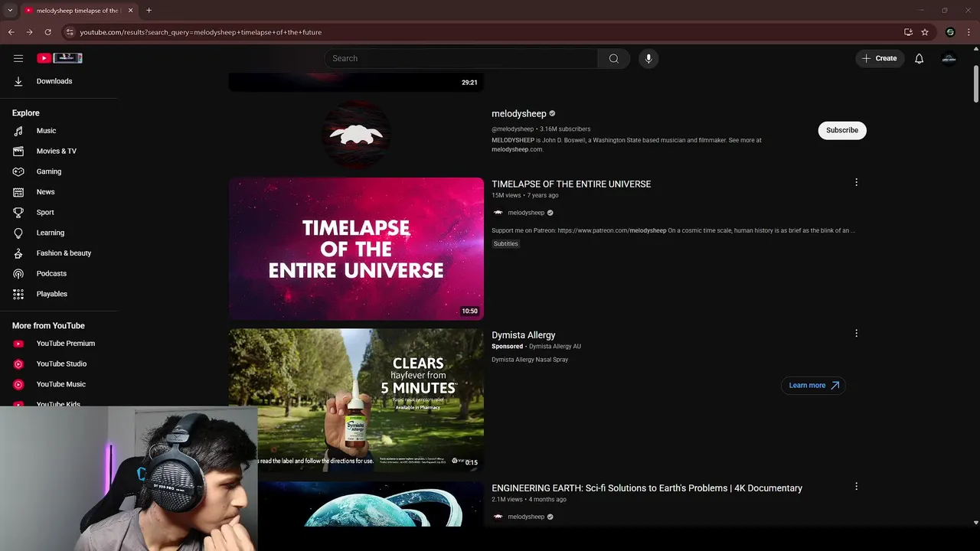Open the YouTube hamburger guide menu
Screen dimensions: 980x551
click(x=18, y=58)
